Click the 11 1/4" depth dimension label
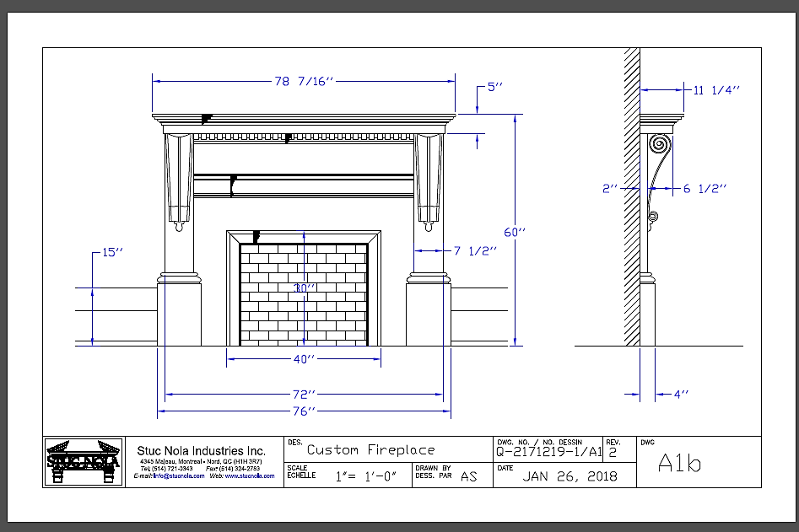Image resolution: width=799 pixels, height=532 pixels. pyautogui.click(x=715, y=89)
